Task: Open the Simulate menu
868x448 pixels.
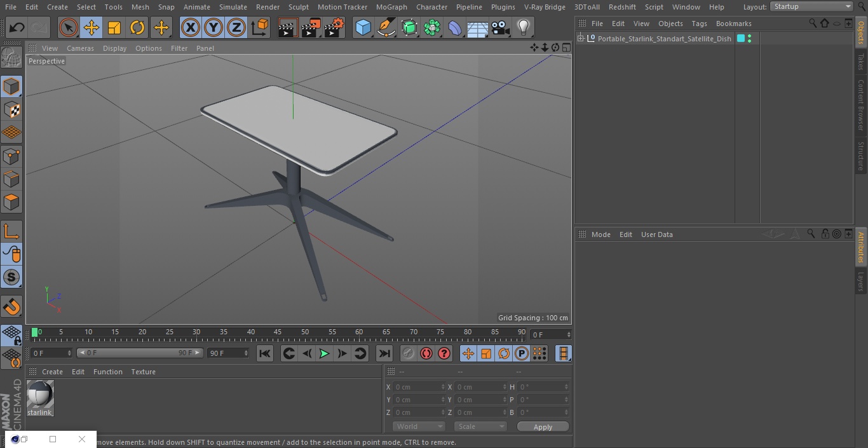Action: [233, 7]
